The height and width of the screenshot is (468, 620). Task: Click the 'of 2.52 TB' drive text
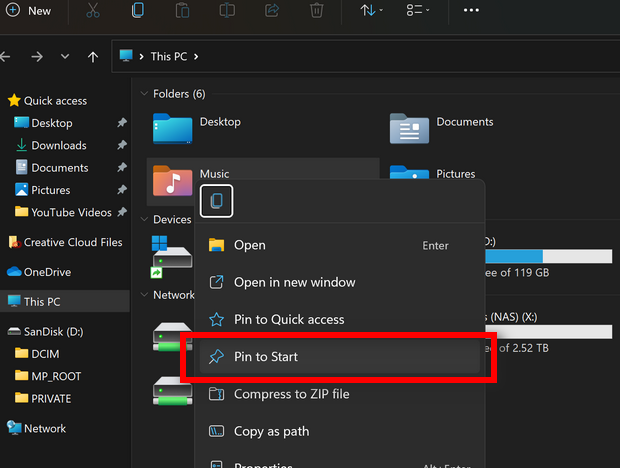(x=524, y=348)
